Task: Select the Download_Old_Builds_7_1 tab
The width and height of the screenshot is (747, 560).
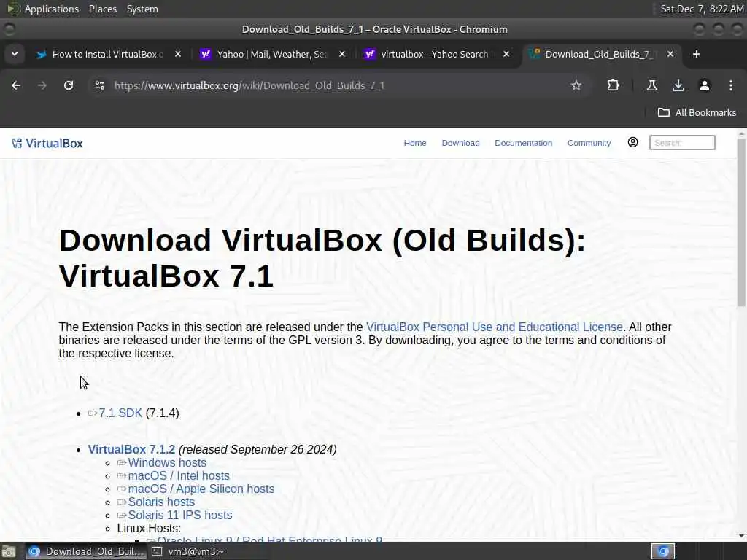Action: pyautogui.click(x=600, y=54)
